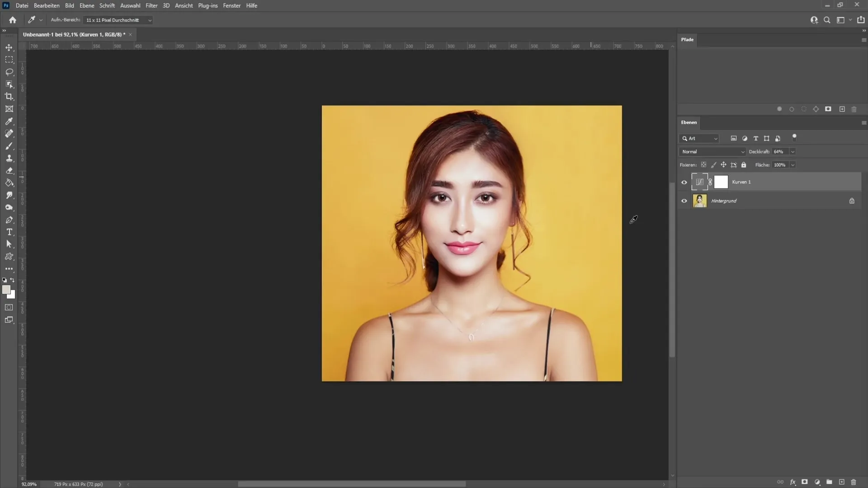The width and height of the screenshot is (868, 488).
Task: Toggle layer filtering switch on
Action: 794,137
